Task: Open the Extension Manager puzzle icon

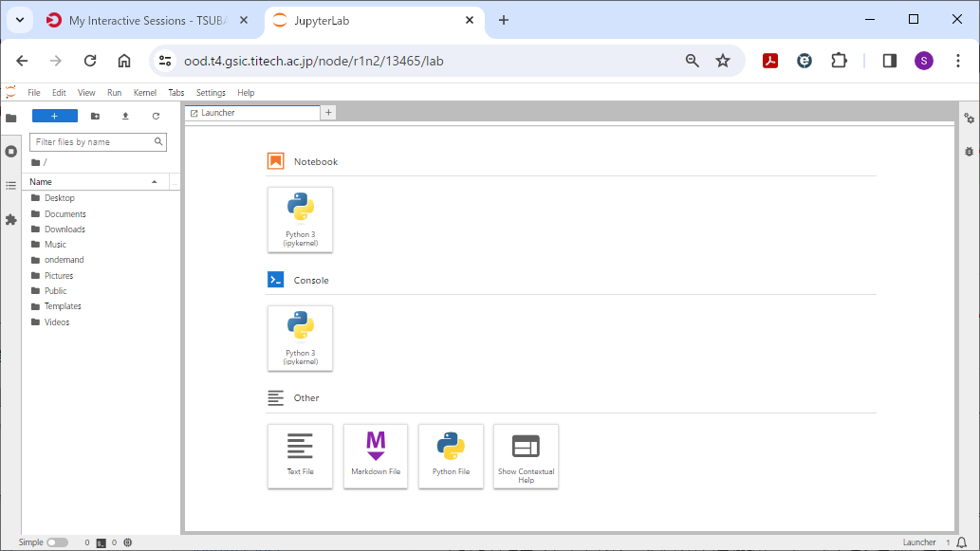Action: [x=11, y=219]
